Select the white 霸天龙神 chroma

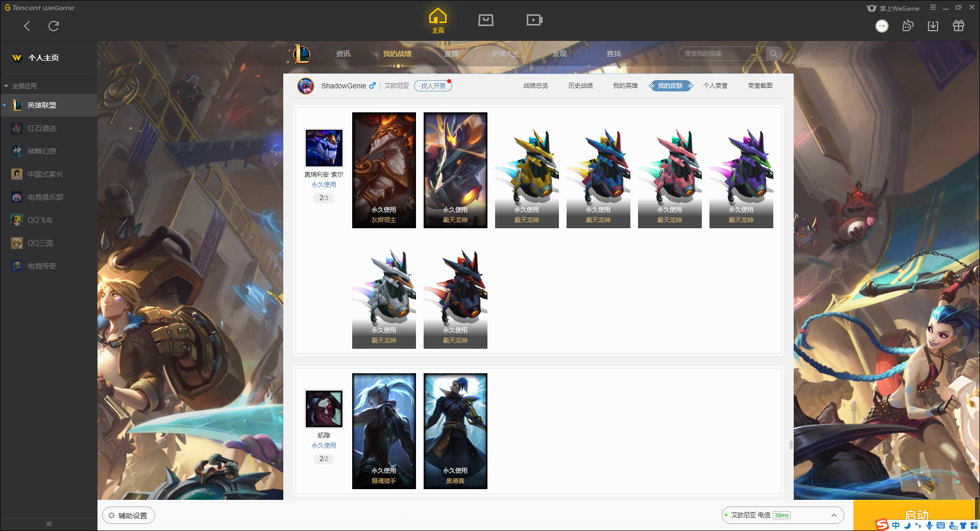pos(384,291)
